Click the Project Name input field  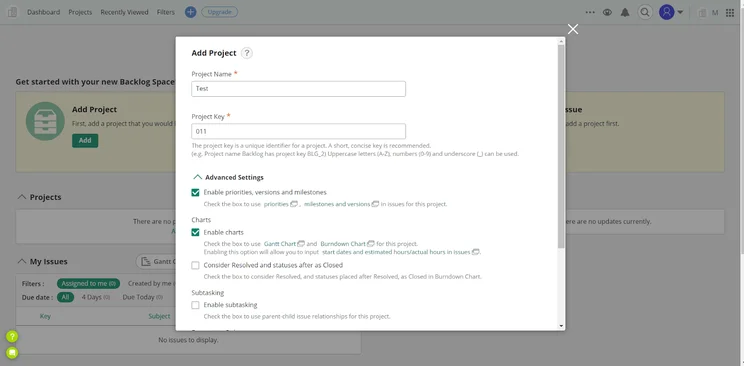pyautogui.click(x=298, y=89)
